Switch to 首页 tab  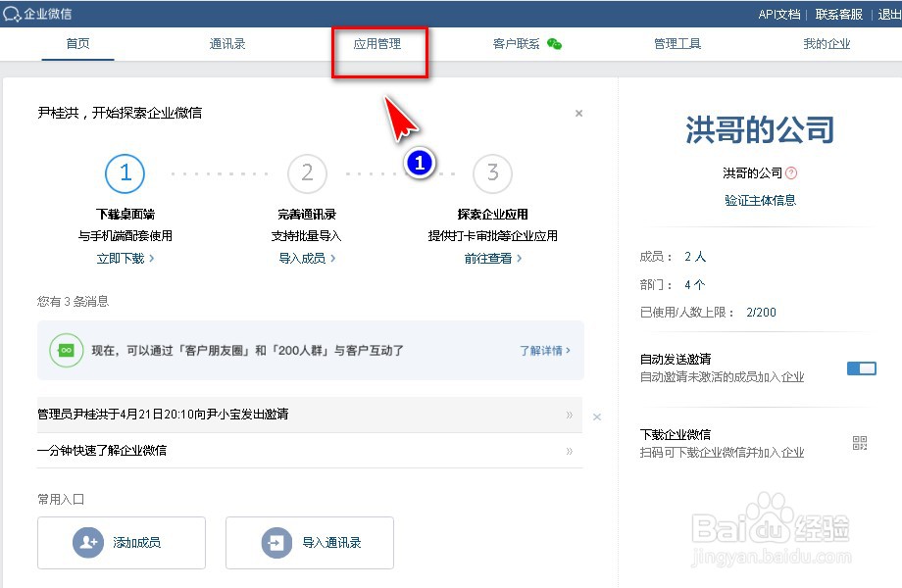tap(77, 44)
